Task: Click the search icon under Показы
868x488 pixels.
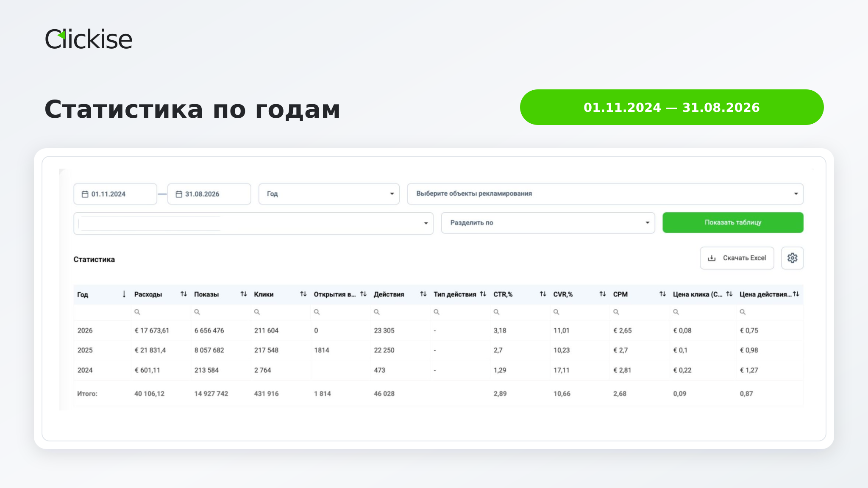Action: click(197, 312)
